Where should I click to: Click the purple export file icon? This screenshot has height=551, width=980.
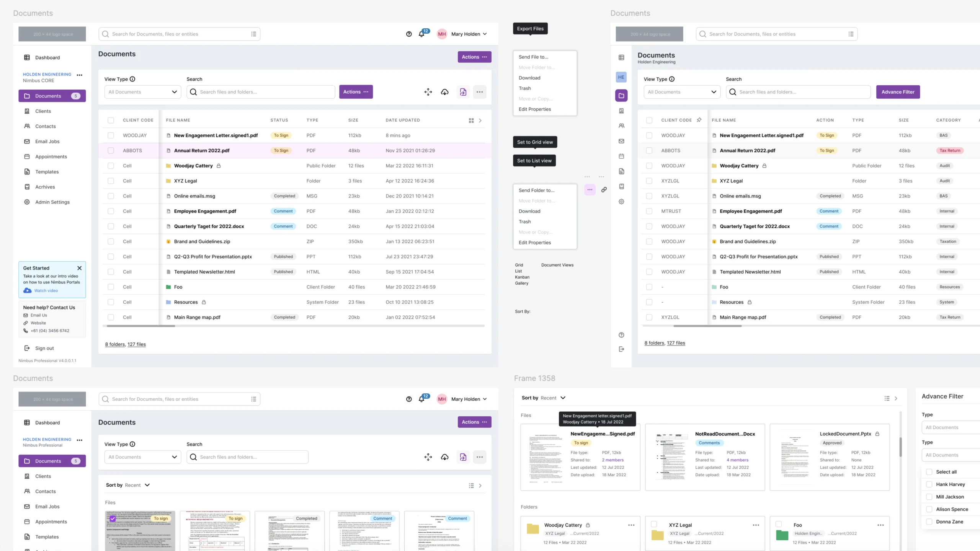click(x=463, y=92)
